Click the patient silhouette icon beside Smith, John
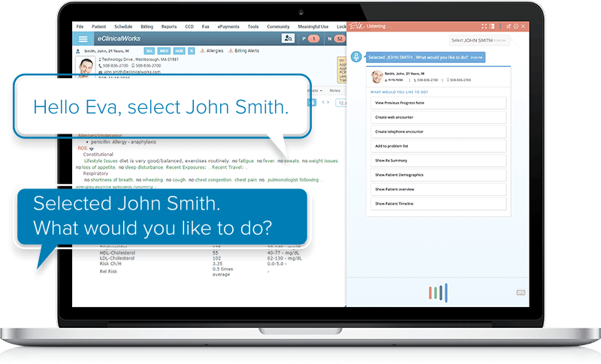 tap(78, 51)
